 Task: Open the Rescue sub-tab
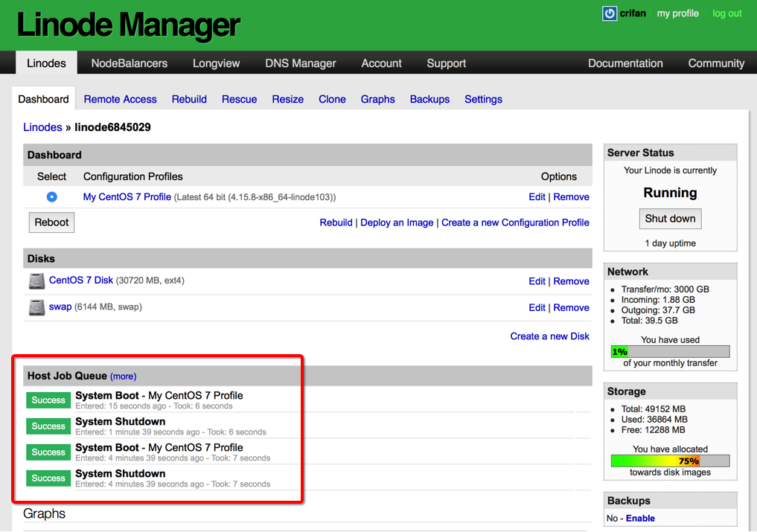pyautogui.click(x=239, y=99)
